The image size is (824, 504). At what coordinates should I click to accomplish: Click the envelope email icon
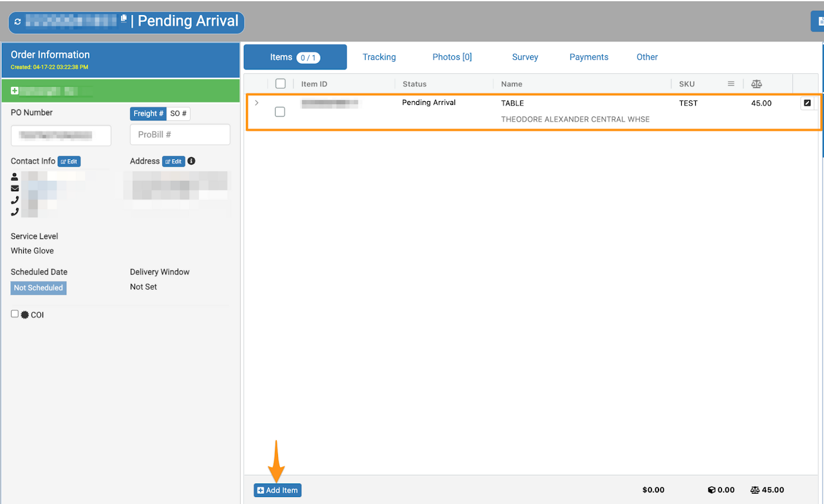tap(15, 188)
